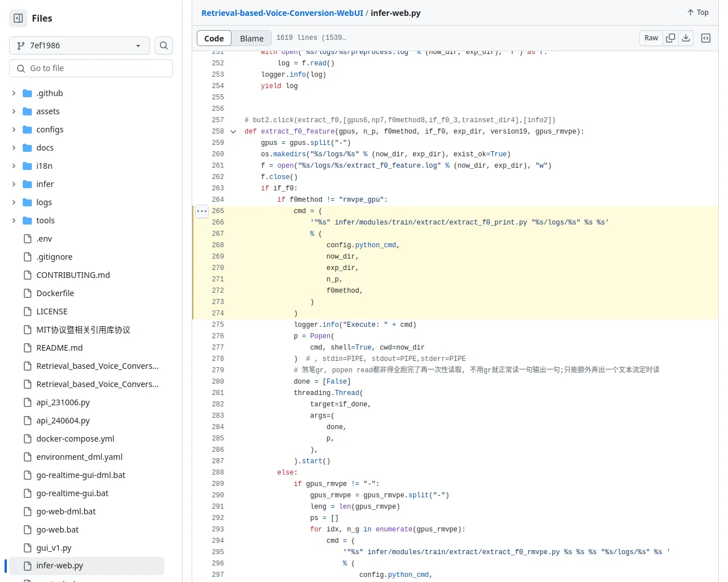
Task: Open gui_v1.py file
Action: click(54, 548)
